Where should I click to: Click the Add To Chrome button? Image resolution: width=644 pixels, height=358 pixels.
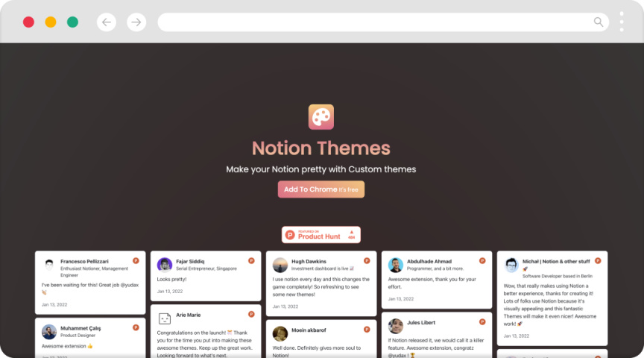(321, 189)
